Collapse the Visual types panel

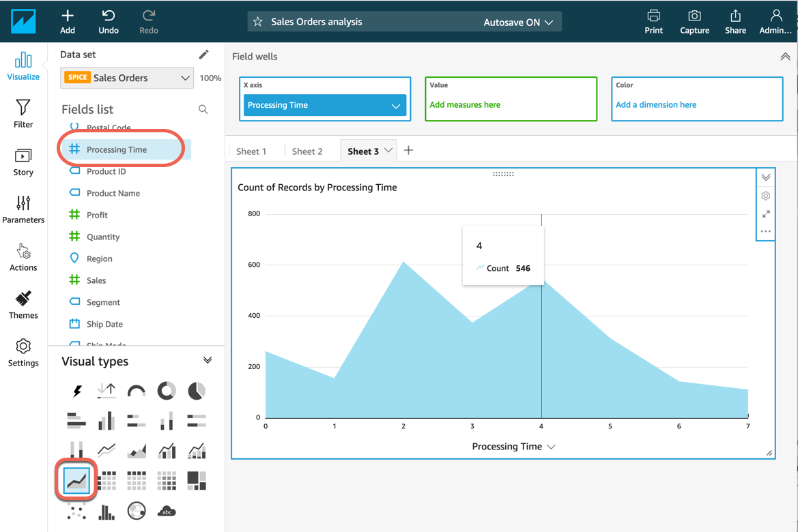tap(208, 360)
